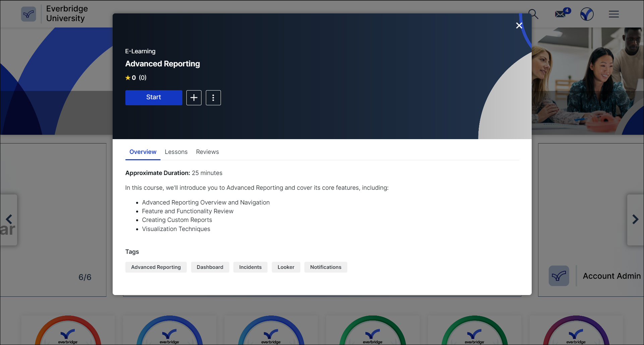Select the Advanced Reporting tag
The image size is (644, 345).
point(156,267)
